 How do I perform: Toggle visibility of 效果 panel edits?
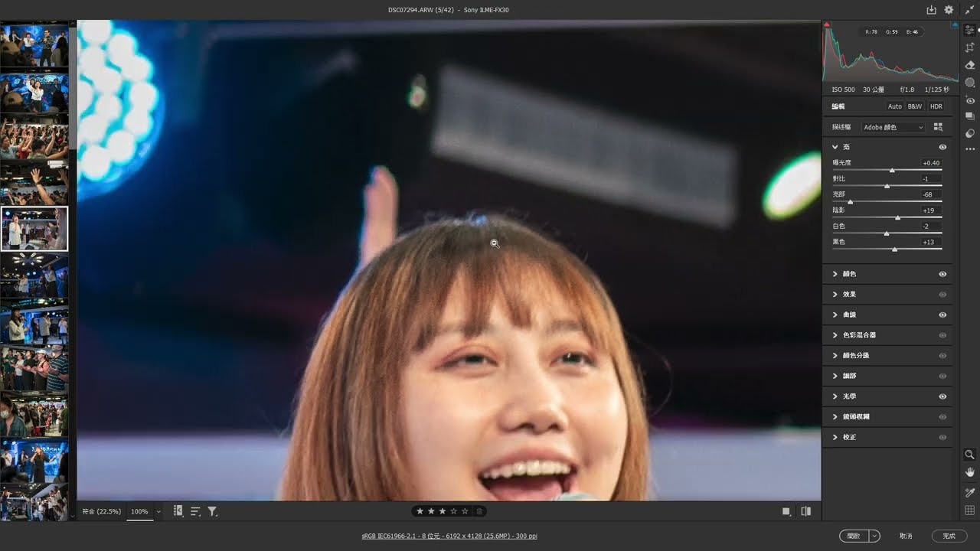pos(942,295)
